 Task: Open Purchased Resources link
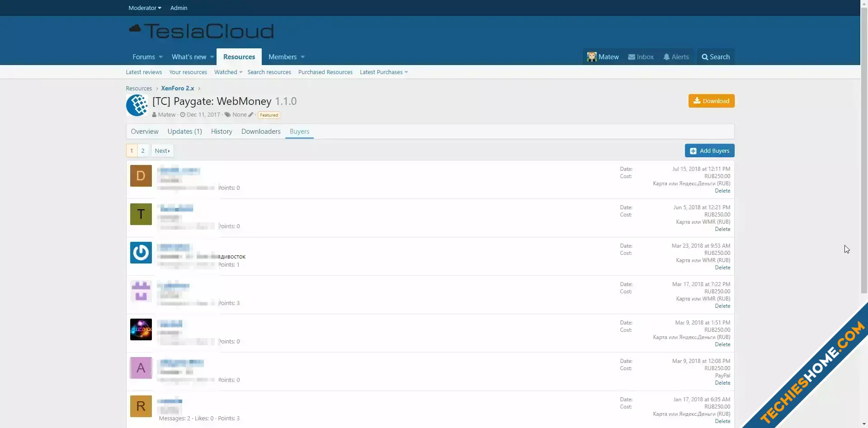tap(325, 72)
